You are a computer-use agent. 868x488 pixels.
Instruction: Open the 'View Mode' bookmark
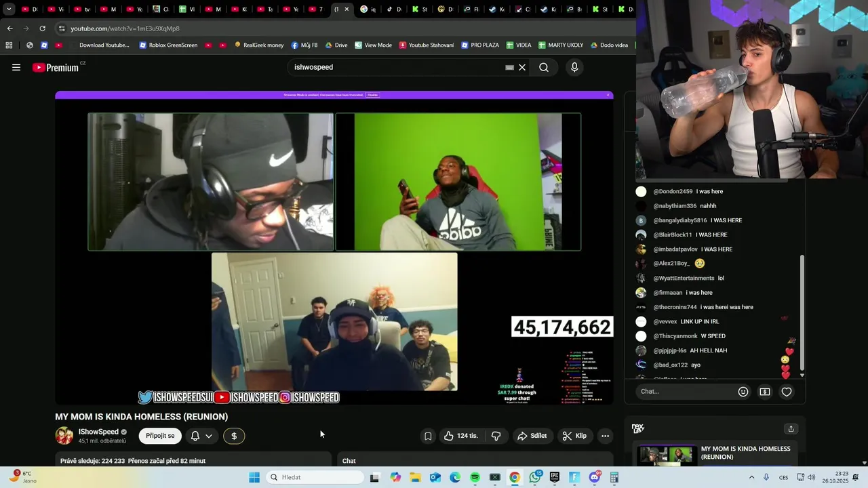(x=373, y=45)
